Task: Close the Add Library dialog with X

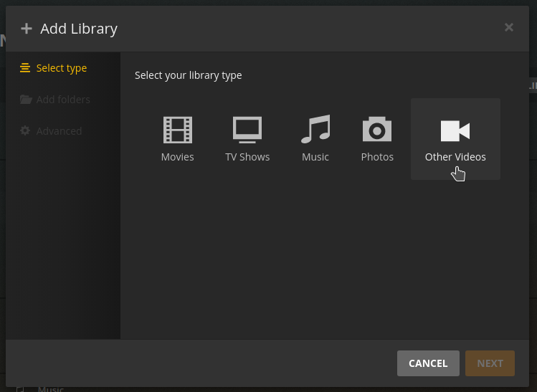Action: [509, 27]
